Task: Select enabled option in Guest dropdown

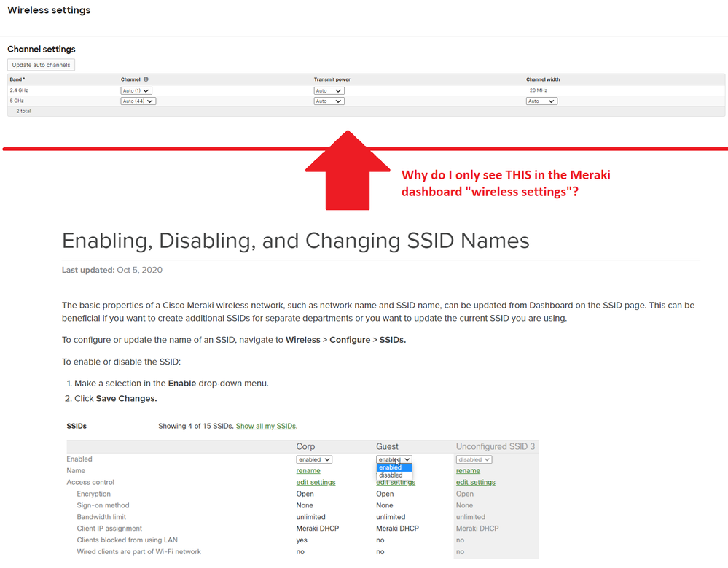Action: click(391, 467)
